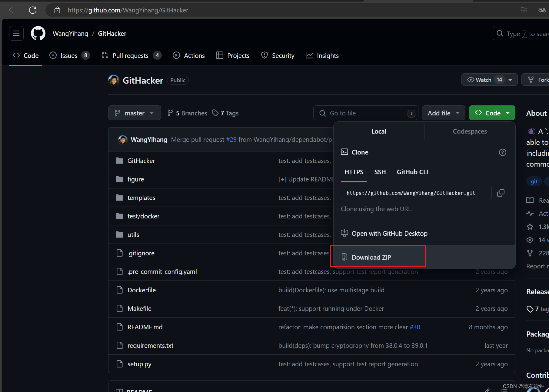Open the Actions tab

click(189, 55)
